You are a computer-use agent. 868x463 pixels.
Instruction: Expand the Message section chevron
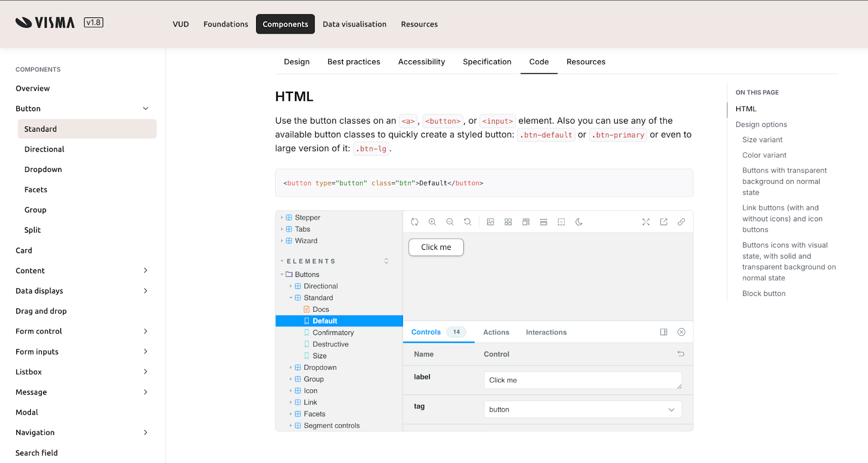(145, 392)
